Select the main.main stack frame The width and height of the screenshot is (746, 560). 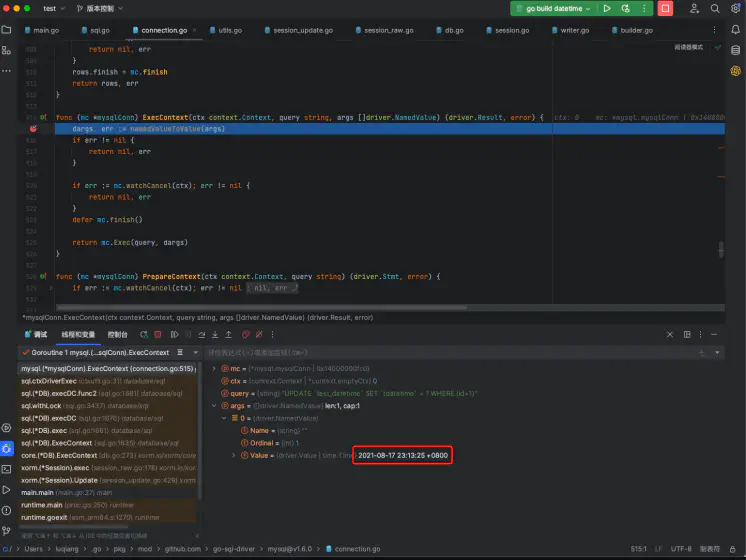[x=108, y=492]
